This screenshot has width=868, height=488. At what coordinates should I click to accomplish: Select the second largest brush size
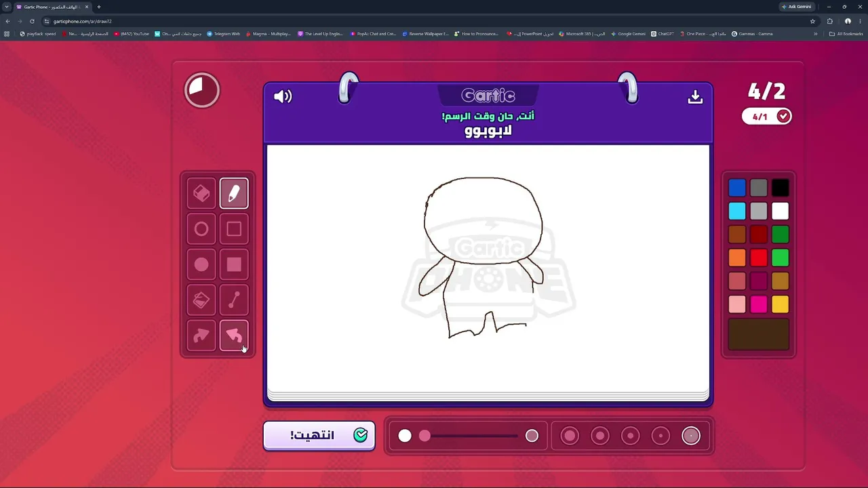point(600,436)
